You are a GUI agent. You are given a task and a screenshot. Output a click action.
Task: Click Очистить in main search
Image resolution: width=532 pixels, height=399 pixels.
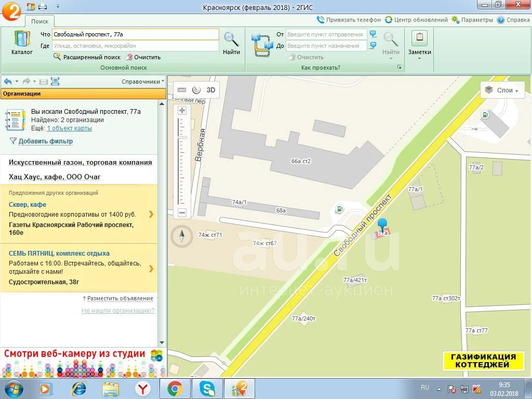pos(143,57)
